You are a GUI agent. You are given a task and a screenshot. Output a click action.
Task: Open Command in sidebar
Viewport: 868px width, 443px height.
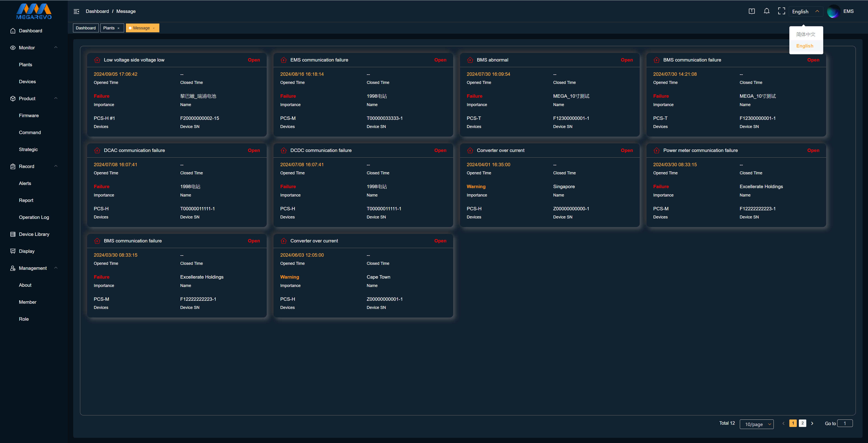click(x=30, y=133)
